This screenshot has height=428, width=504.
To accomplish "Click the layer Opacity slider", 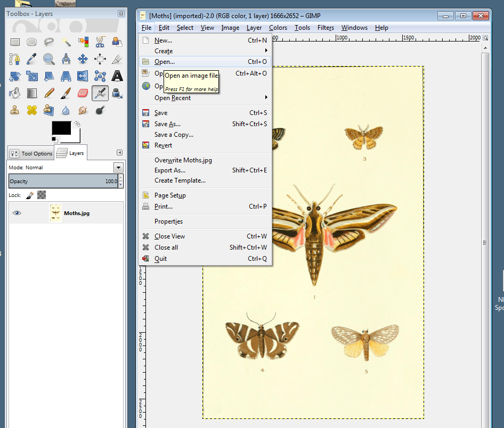I will (x=63, y=182).
